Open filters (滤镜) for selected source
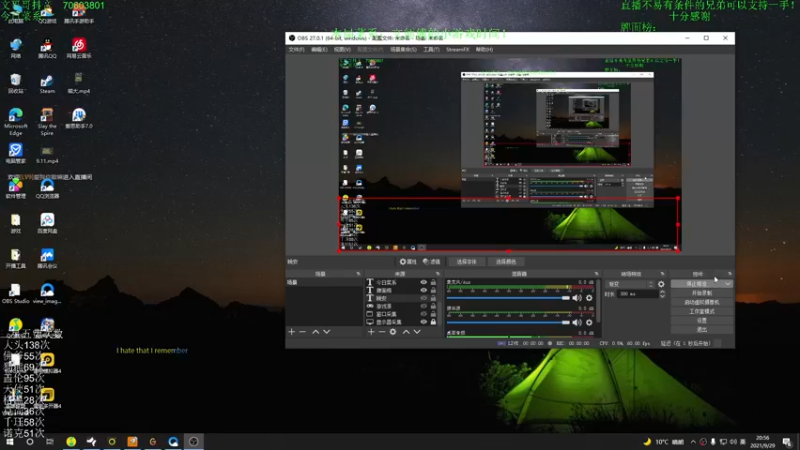Screen dimensions: 800x450 tap(432, 262)
